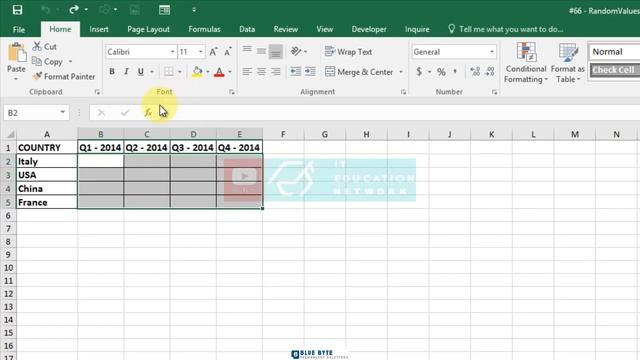640x360 pixels.
Task: Open Format as Table menu
Action: [567, 62]
